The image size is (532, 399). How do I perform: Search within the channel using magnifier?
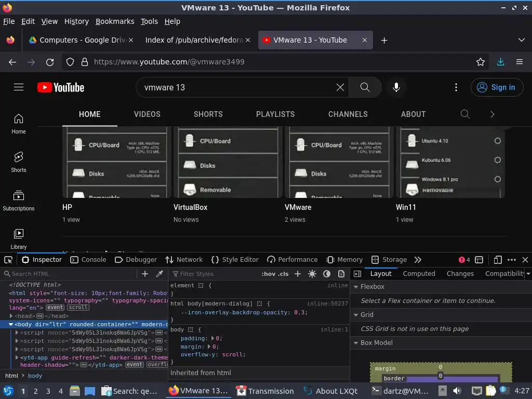[465, 114]
